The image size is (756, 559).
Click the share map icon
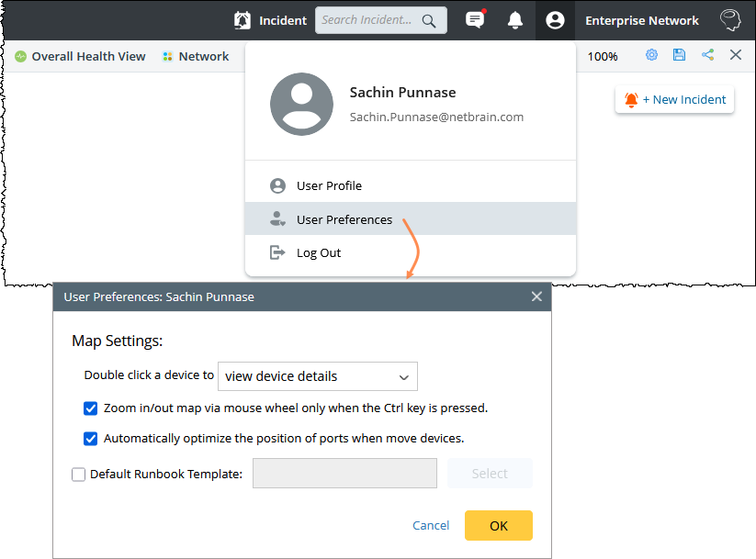pos(707,55)
